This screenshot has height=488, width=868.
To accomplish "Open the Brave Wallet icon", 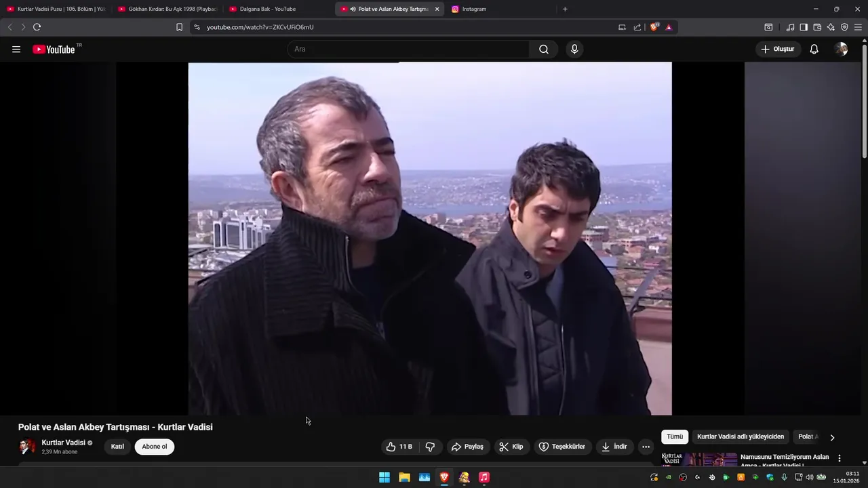I will pos(817,27).
